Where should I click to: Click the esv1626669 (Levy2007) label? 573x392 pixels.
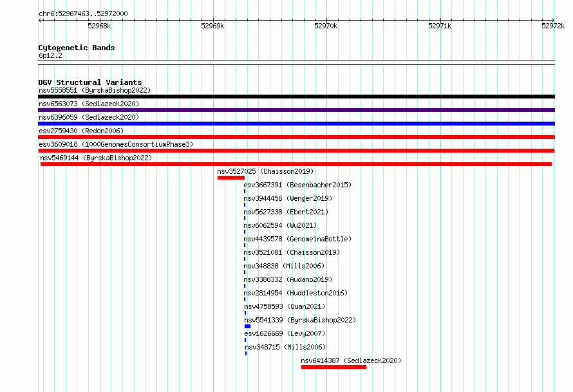(x=285, y=333)
